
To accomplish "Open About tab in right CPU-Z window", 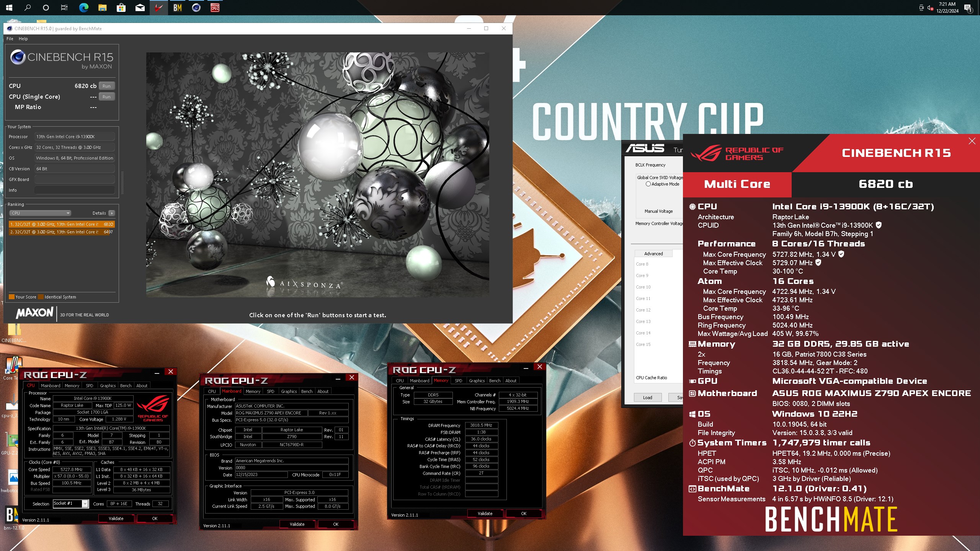I will pos(511,381).
